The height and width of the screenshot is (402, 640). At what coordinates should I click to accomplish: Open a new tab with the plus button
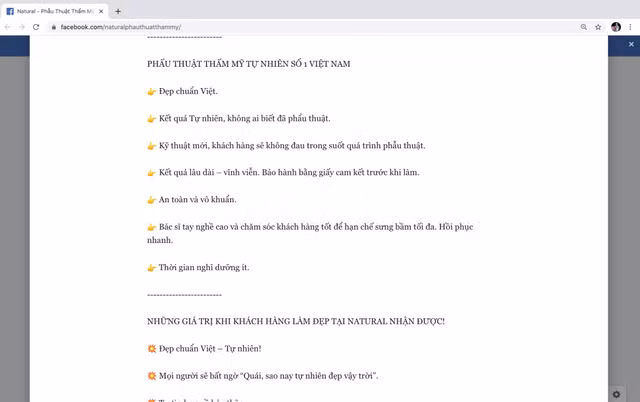[x=118, y=11]
